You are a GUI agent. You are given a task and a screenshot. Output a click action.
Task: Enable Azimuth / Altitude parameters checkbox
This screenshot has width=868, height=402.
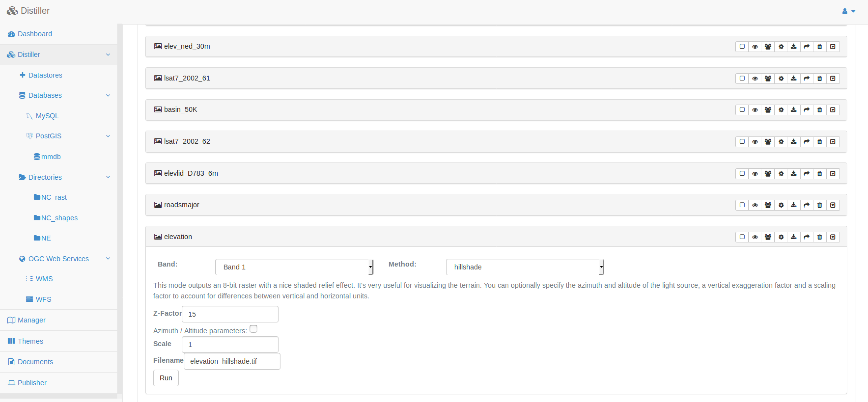pos(253,329)
